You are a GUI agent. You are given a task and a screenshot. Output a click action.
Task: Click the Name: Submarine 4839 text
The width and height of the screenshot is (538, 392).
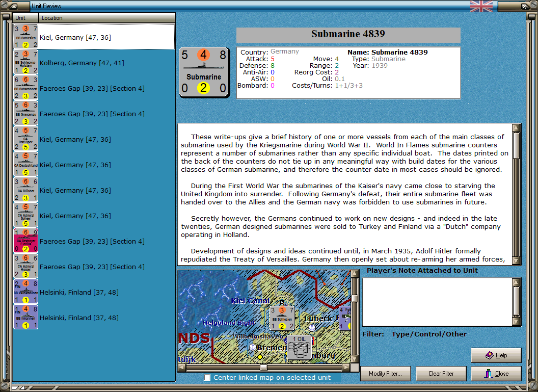click(388, 52)
